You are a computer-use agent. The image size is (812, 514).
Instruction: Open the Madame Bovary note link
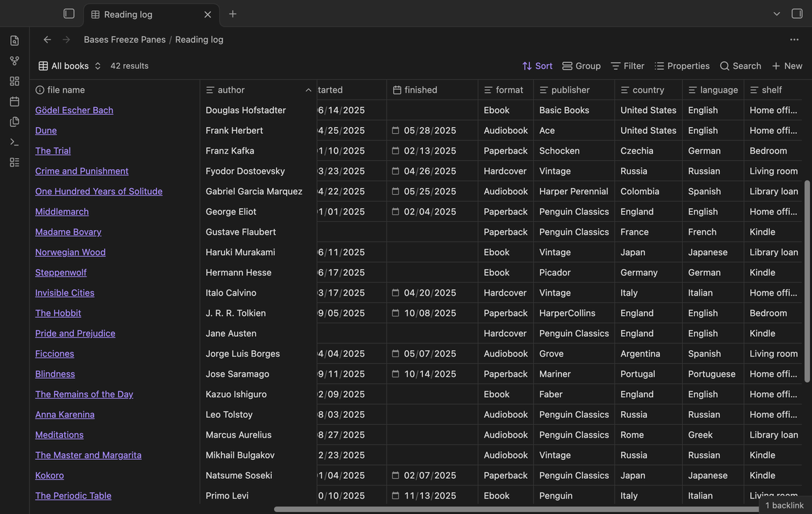pyautogui.click(x=68, y=232)
